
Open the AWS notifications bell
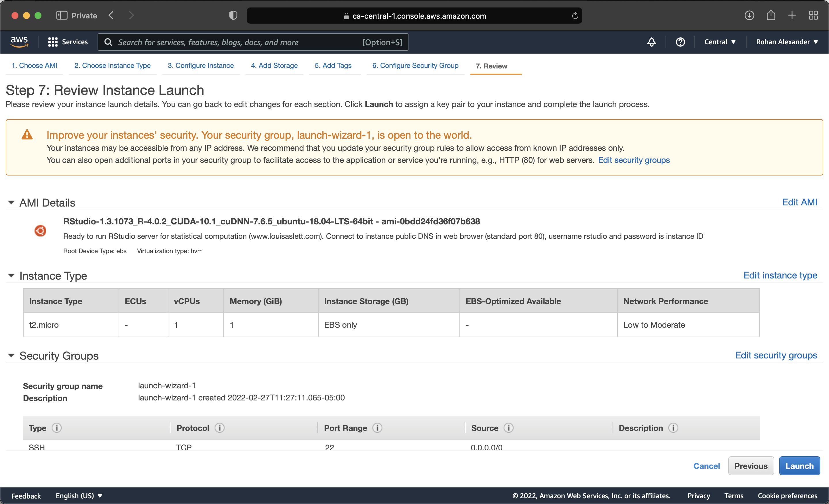coord(651,42)
